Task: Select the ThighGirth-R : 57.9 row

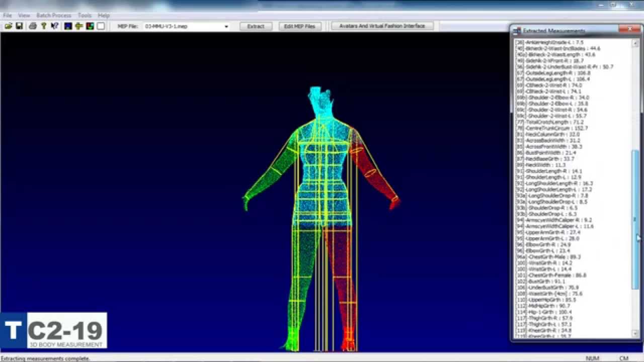Action: pos(544,318)
